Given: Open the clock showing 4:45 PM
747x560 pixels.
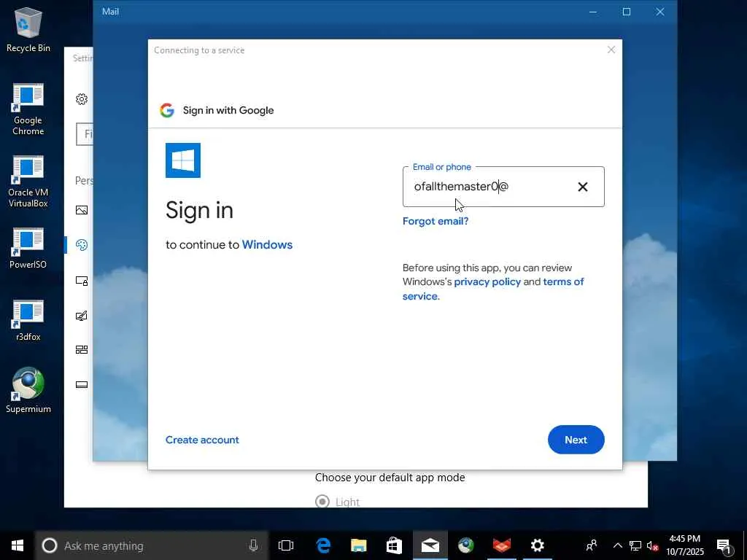Looking at the screenshot, I should coord(684,545).
